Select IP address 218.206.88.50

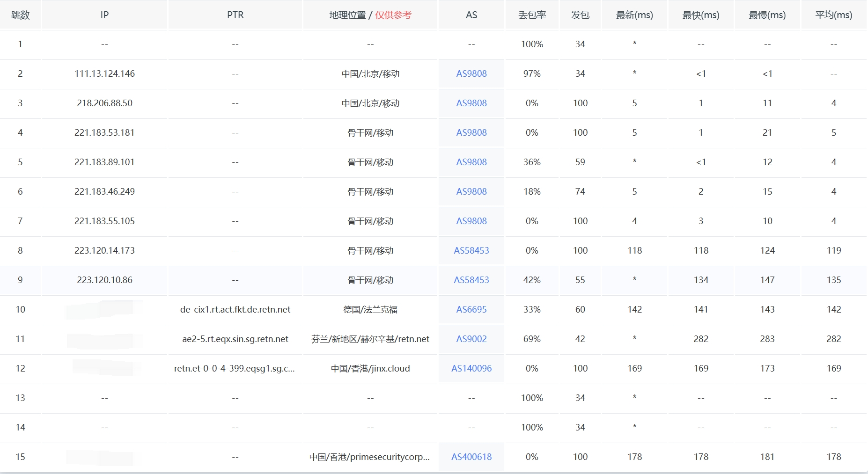(104, 103)
